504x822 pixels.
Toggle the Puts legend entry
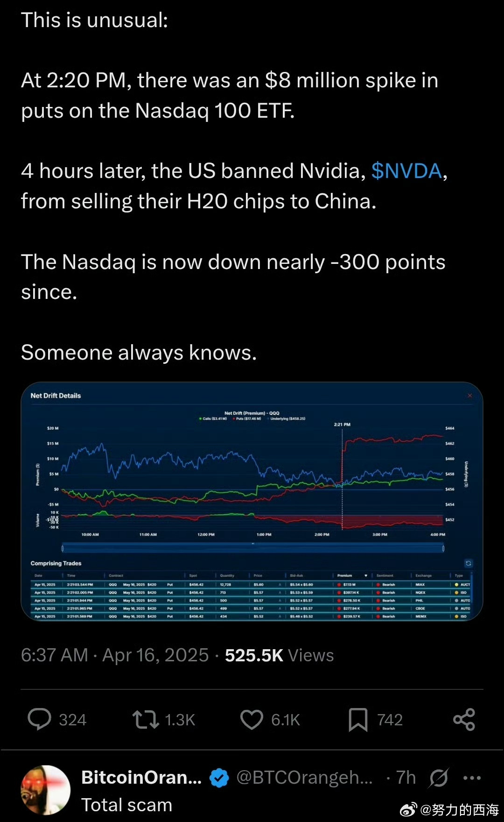pos(248,418)
